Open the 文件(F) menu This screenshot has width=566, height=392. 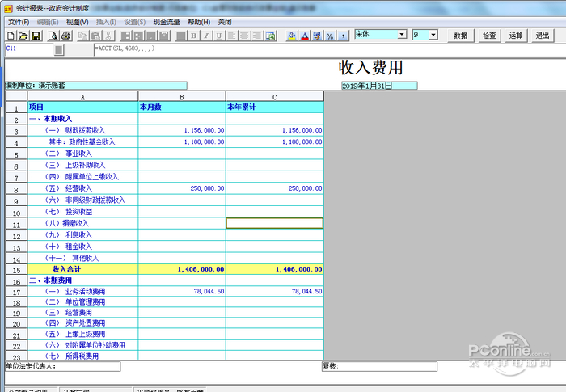point(19,22)
